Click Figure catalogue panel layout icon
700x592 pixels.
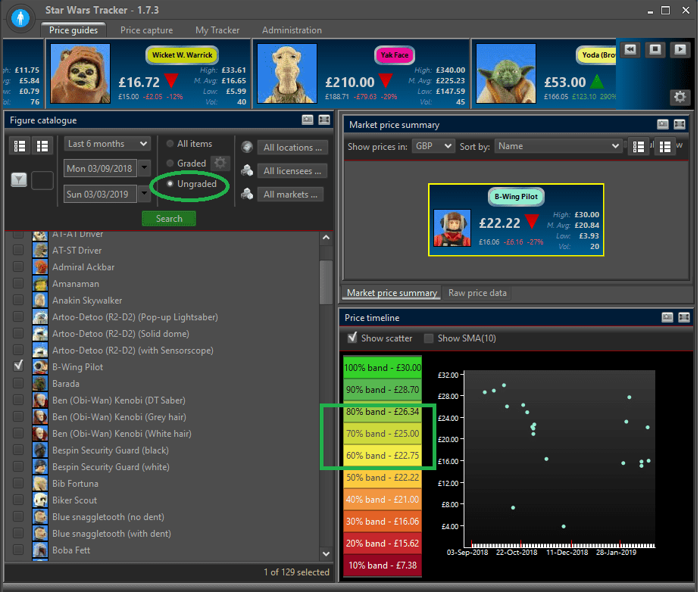324,120
